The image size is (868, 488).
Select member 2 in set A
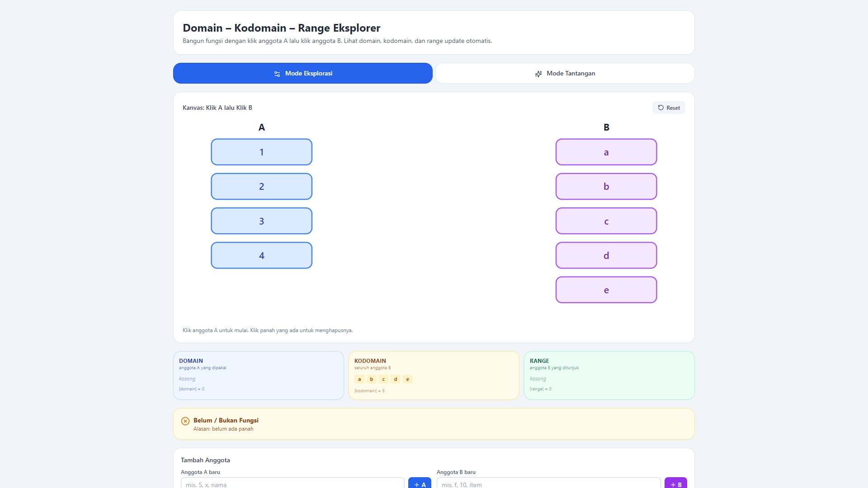pos(261,186)
